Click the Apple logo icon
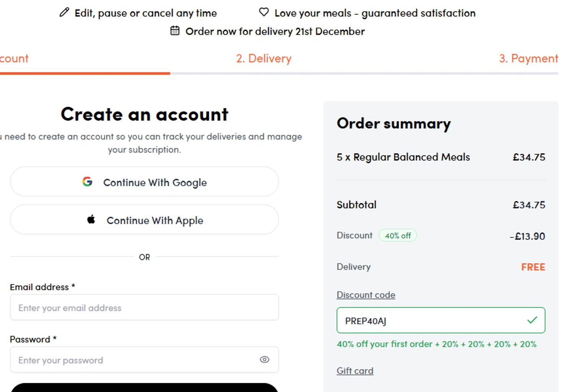This screenshot has width=576, height=392. click(x=91, y=220)
